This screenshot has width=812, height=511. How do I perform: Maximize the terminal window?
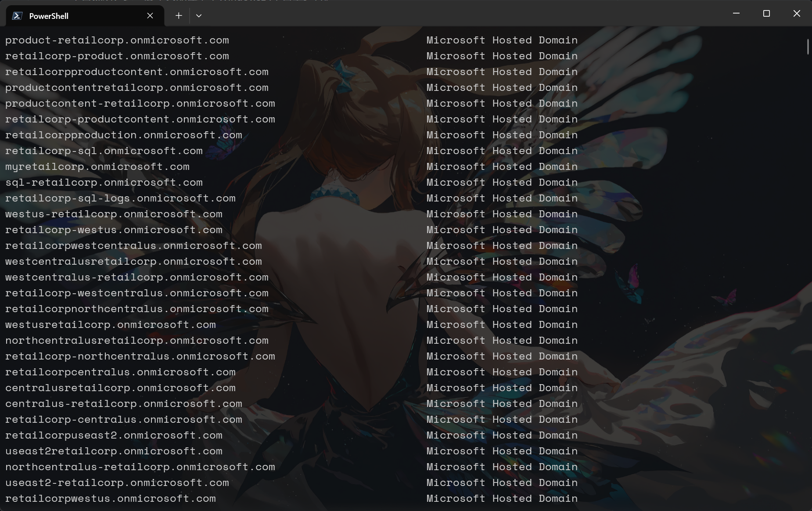coord(766,14)
